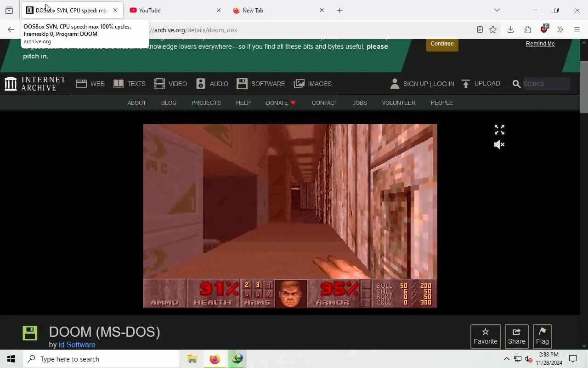Expand the list all tabs dropdown
Image resolution: width=588 pixels, height=368 pixels.
point(497,10)
